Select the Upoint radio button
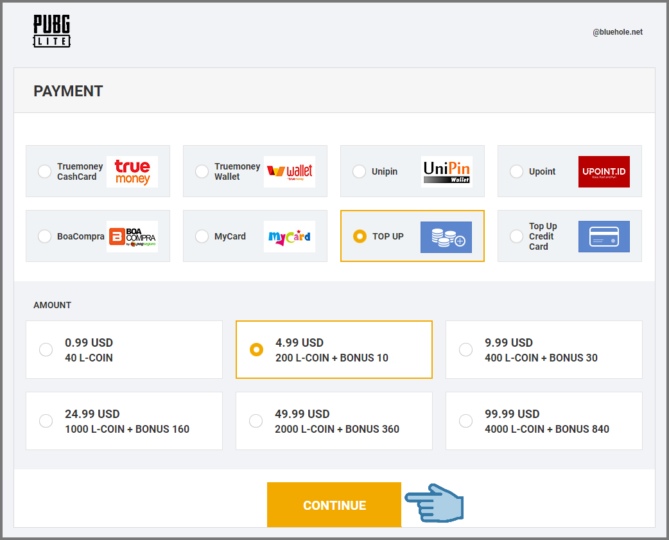Screen dimensions: 669x540 [x=516, y=171]
